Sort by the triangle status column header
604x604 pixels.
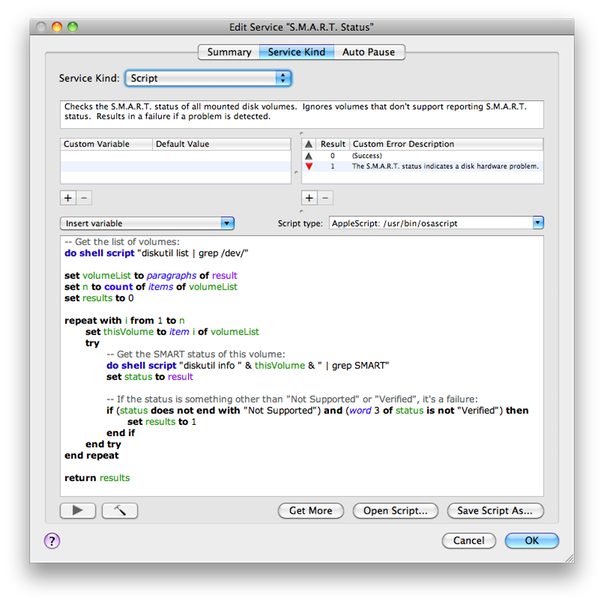coord(309,144)
